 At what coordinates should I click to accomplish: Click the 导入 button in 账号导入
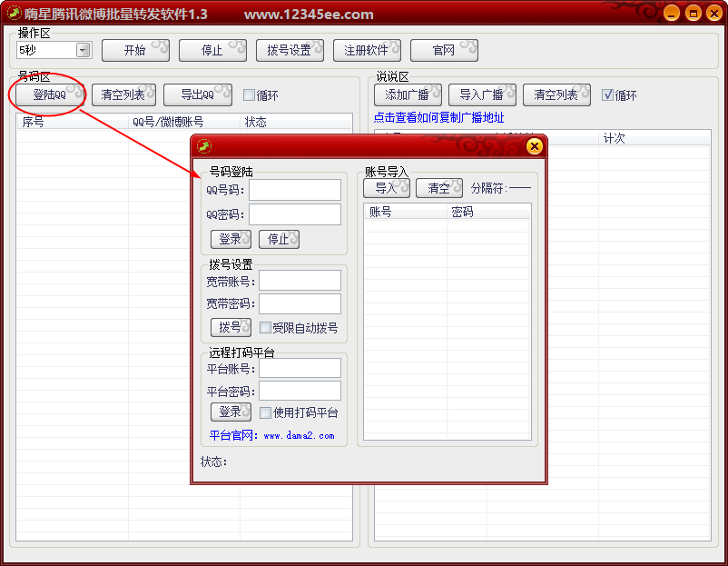(387, 188)
